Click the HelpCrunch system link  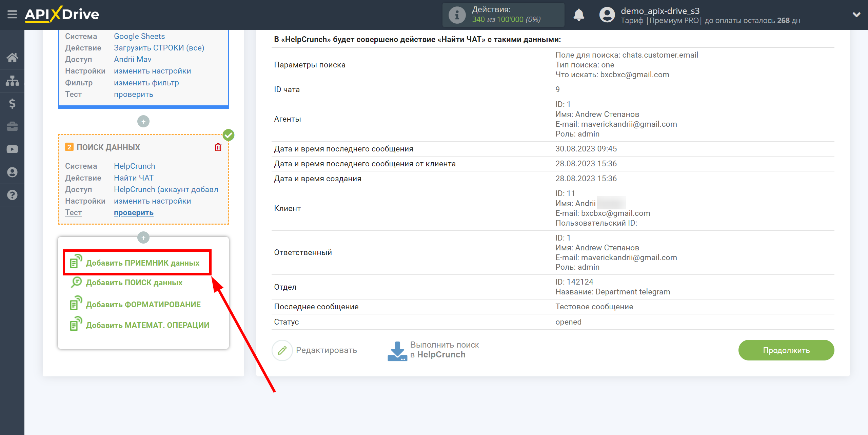tap(135, 166)
